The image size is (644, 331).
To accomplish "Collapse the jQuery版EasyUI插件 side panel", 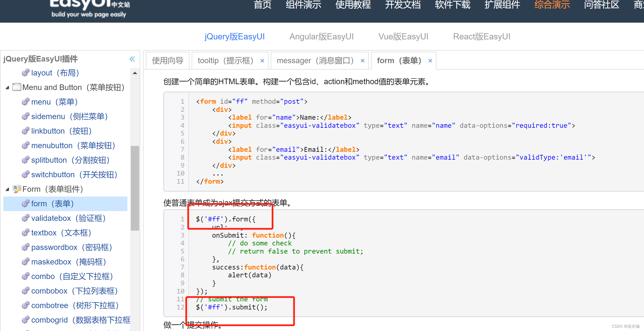I will (132, 59).
